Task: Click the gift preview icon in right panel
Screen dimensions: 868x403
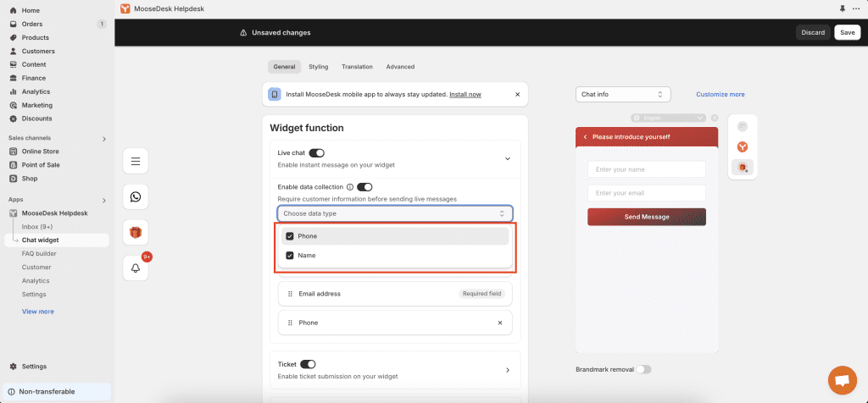Action: coord(743,167)
